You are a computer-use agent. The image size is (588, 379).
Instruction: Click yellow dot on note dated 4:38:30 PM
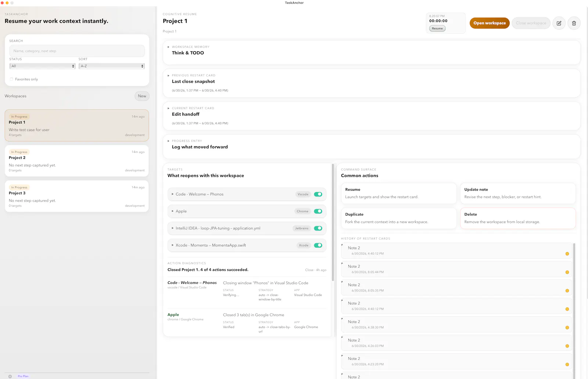(x=567, y=328)
